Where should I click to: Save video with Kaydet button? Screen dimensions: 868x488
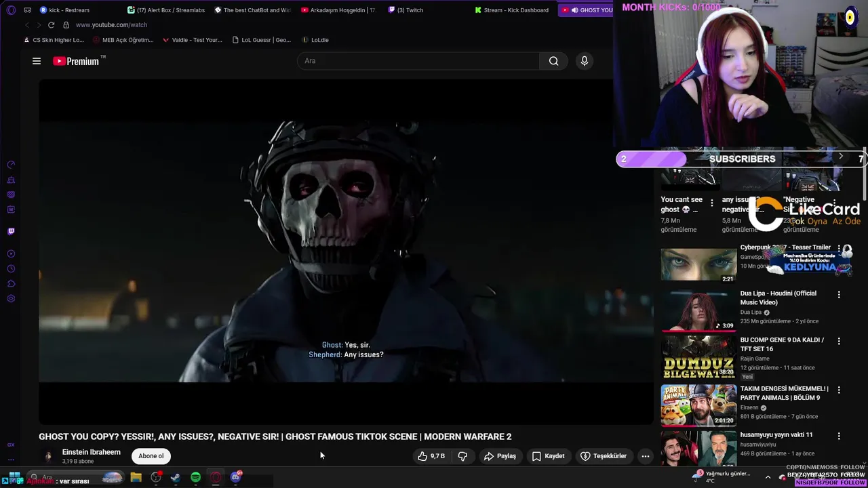tap(548, 456)
